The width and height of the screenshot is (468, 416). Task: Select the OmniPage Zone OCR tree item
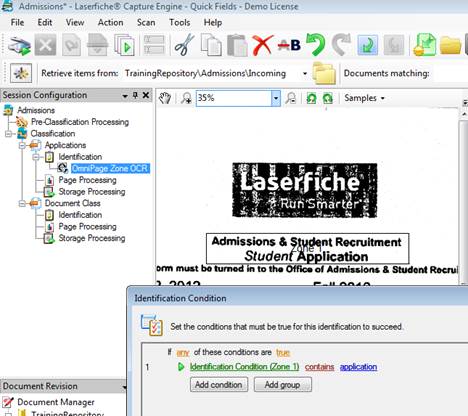tap(110, 168)
